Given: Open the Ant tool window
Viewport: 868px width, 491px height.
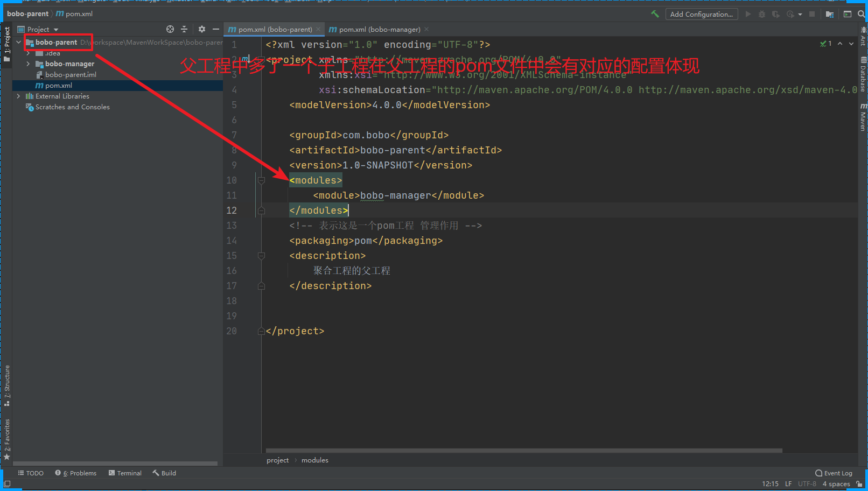Looking at the screenshot, I should [863, 36].
